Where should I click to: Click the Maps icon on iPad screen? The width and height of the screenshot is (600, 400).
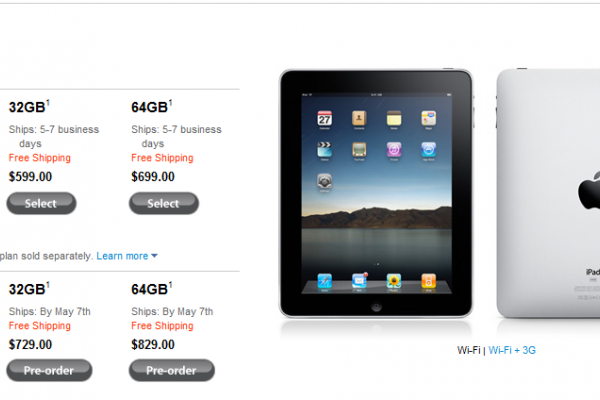429,118
